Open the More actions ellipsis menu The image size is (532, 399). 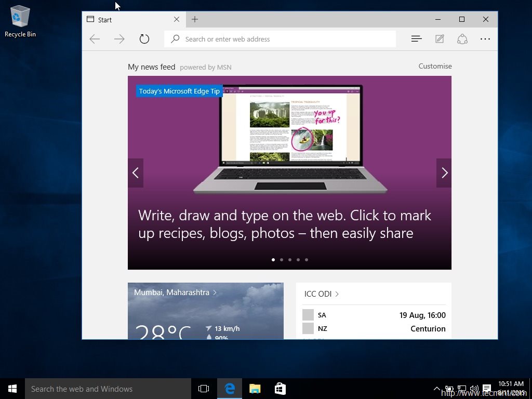pyautogui.click(x=485, y=39)
